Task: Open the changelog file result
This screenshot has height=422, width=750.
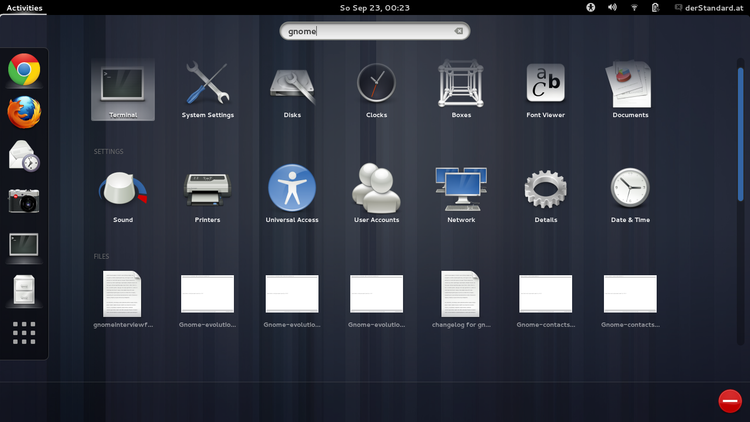Action: (461, 300)
